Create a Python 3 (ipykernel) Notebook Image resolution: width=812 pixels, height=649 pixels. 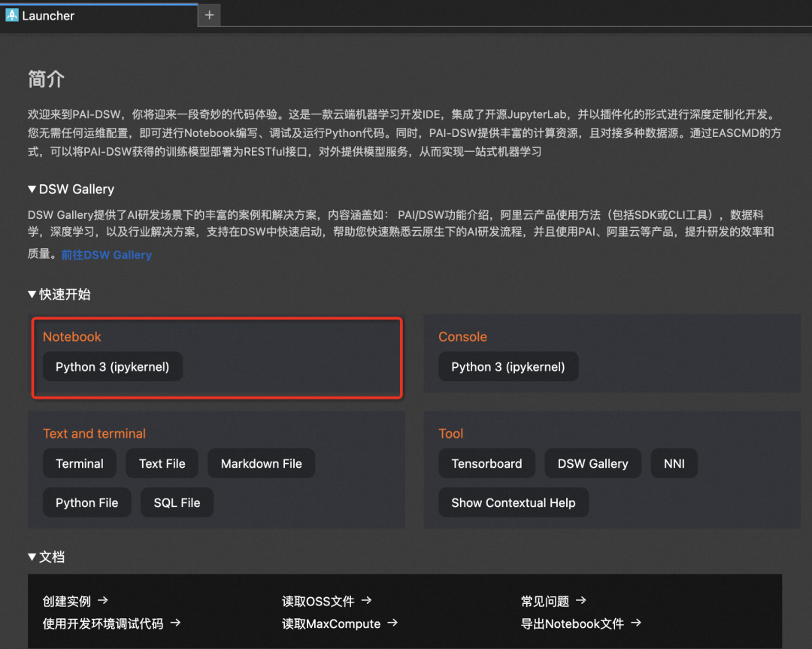112,367
